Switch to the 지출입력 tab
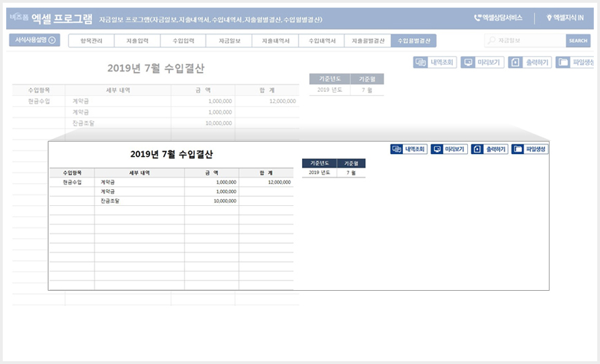The height and width of the screenshot is (364, 600). (x=138, y=41)
